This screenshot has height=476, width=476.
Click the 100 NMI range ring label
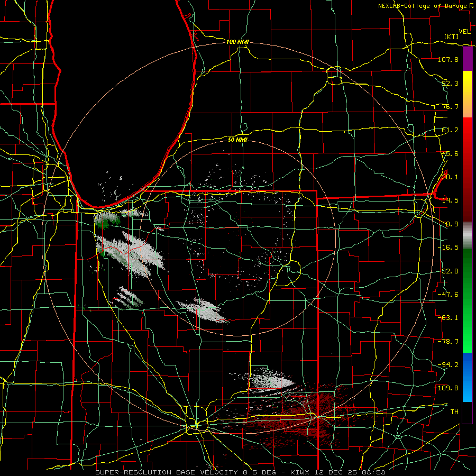tap(237, 42)
